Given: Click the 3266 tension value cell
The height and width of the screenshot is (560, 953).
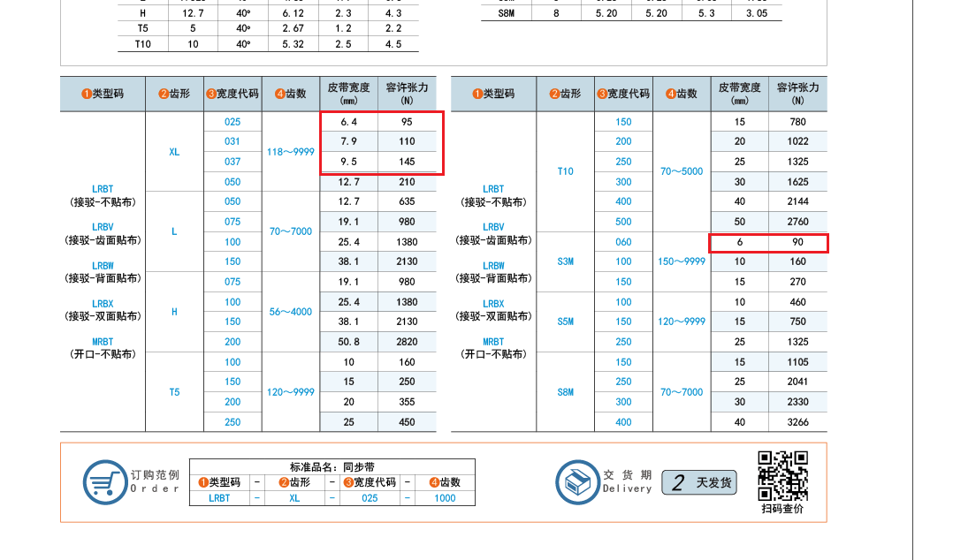Looking at the screenshot, I should click(797, 422).
